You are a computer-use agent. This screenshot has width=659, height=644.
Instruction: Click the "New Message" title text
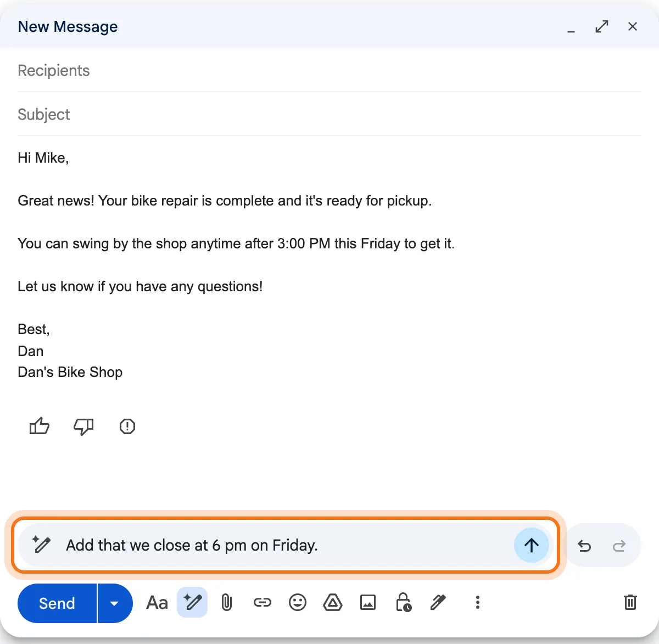pyautogui.click(x=68, y=27)
